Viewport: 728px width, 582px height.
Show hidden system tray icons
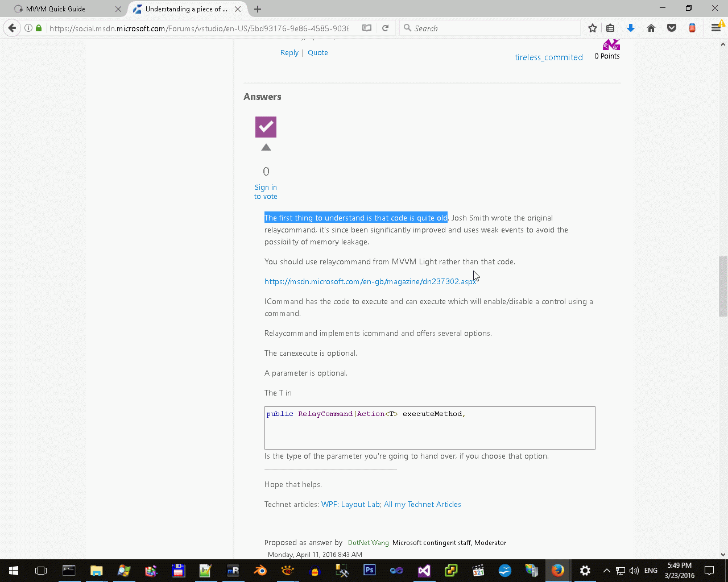coord(606,571)
